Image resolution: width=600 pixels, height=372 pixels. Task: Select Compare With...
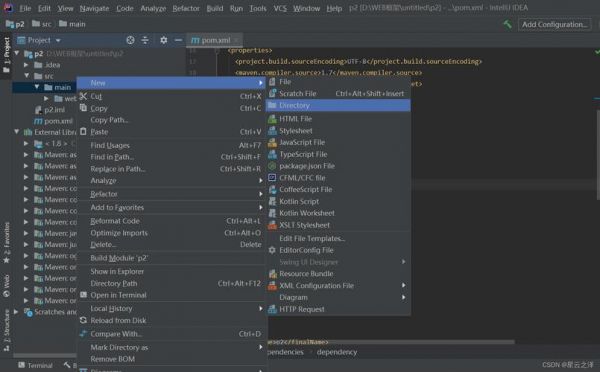[171, 334]
